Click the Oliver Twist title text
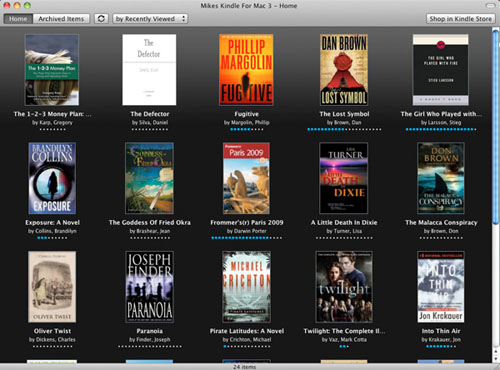The height and width of the screenshot is (370, 500). point(52,331)
